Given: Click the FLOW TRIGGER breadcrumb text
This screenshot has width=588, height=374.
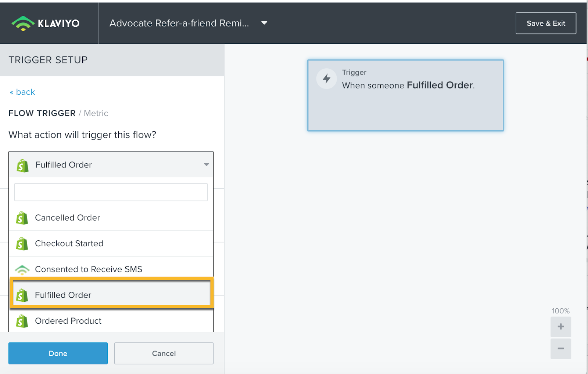Looking at the screenshot, I should coord(42,113).
